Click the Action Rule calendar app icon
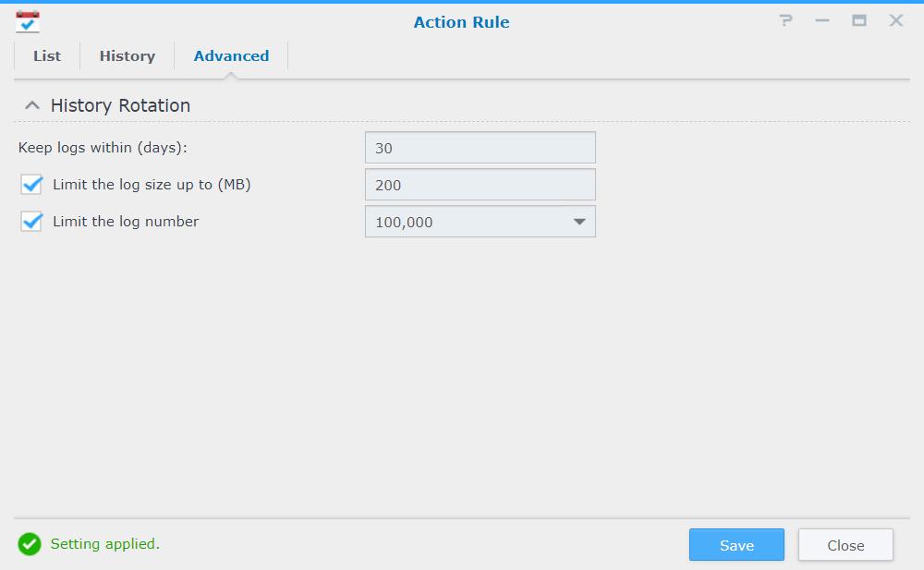This screenshot has width=924, height=570. [28, 22]
